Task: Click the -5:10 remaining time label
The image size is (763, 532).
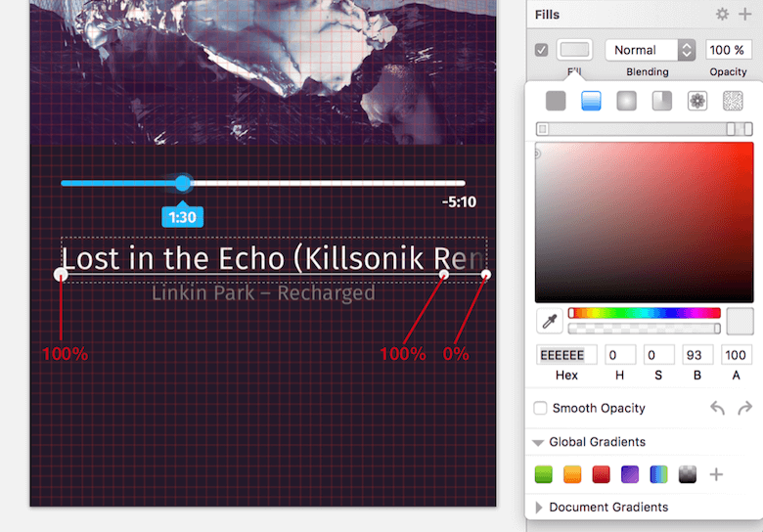Action: pyautogui.click(x=459, y=201)
